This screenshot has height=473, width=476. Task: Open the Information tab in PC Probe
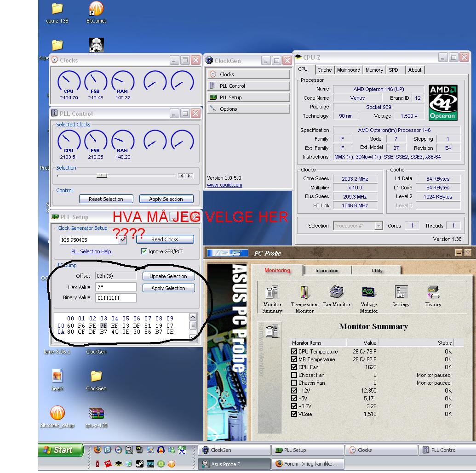point(327,270)
